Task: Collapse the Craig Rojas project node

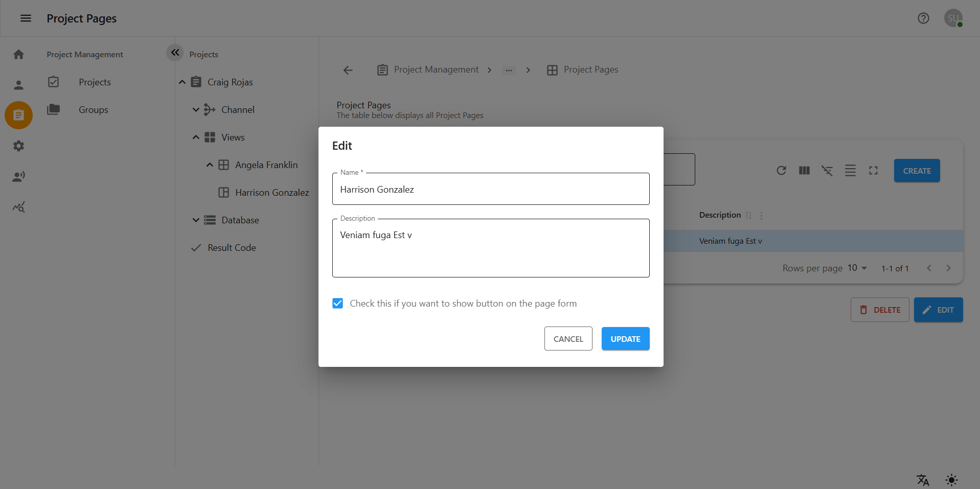Action: [x=182, y=82]
